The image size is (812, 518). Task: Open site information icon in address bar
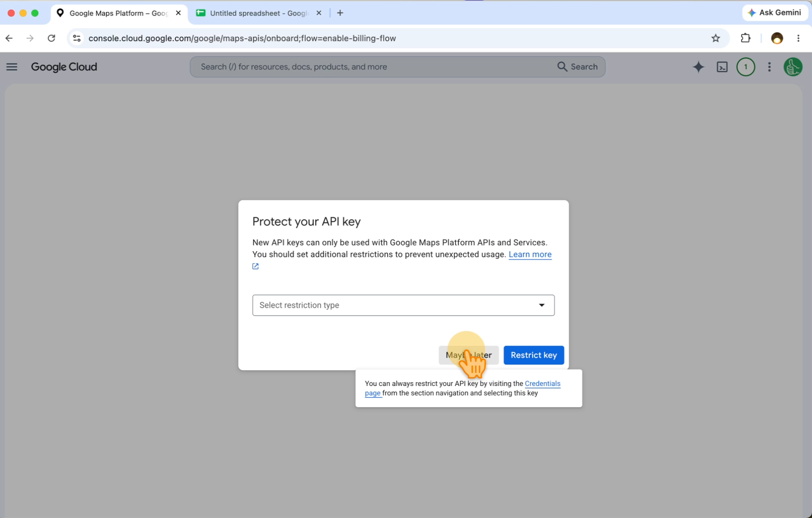[x=76, y=38]
